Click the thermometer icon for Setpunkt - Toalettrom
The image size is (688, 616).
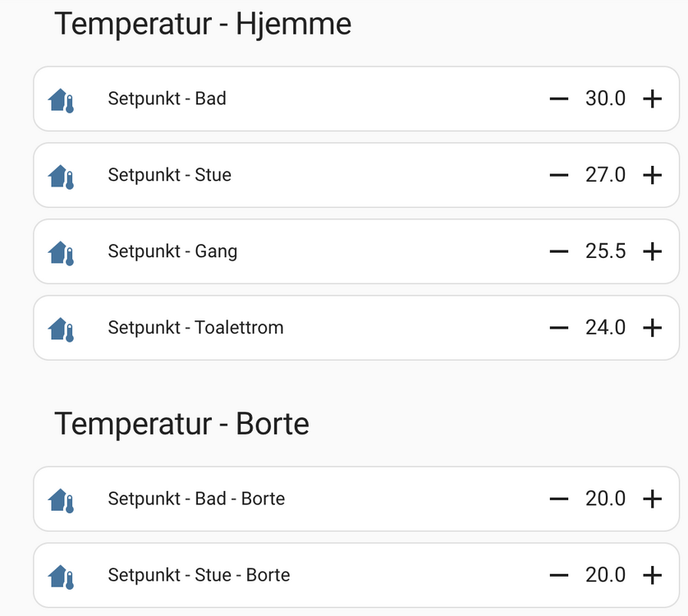coord(62,329)
